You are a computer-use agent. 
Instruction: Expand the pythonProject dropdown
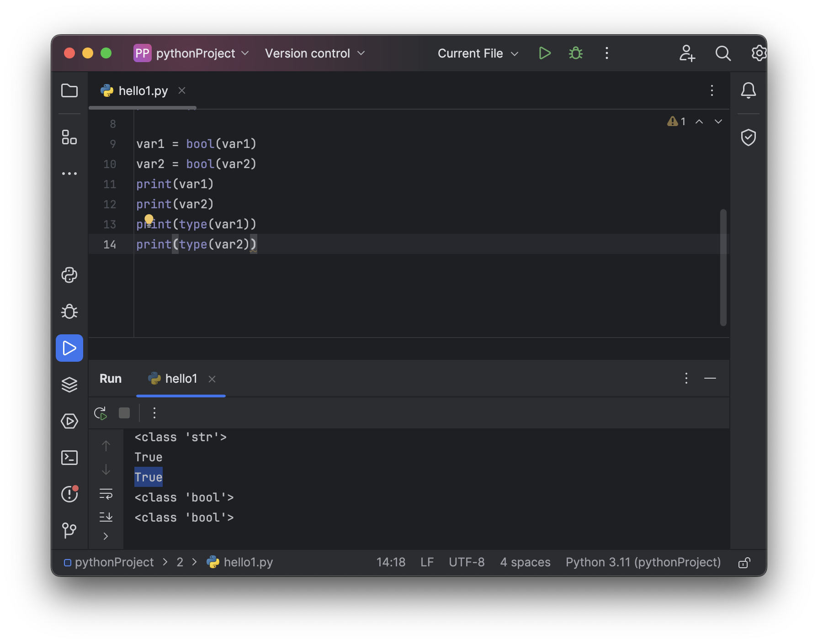click(x=192, y=53)
